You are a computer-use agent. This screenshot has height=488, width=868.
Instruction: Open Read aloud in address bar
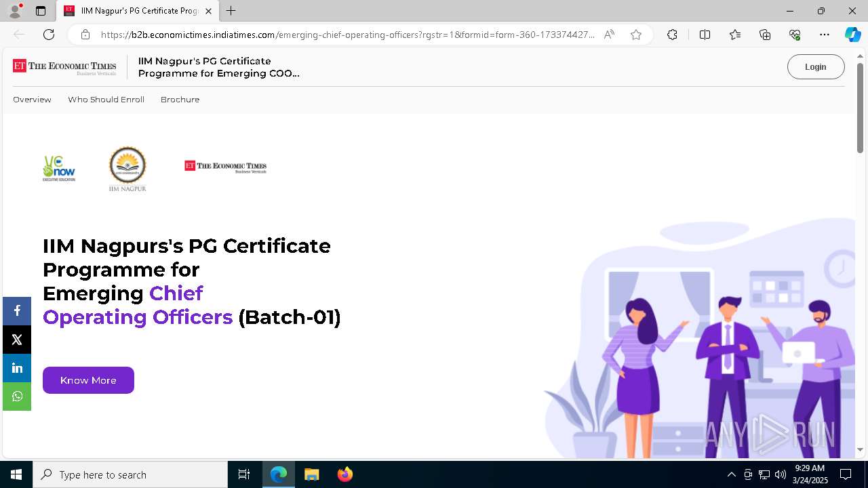[609, 35]
